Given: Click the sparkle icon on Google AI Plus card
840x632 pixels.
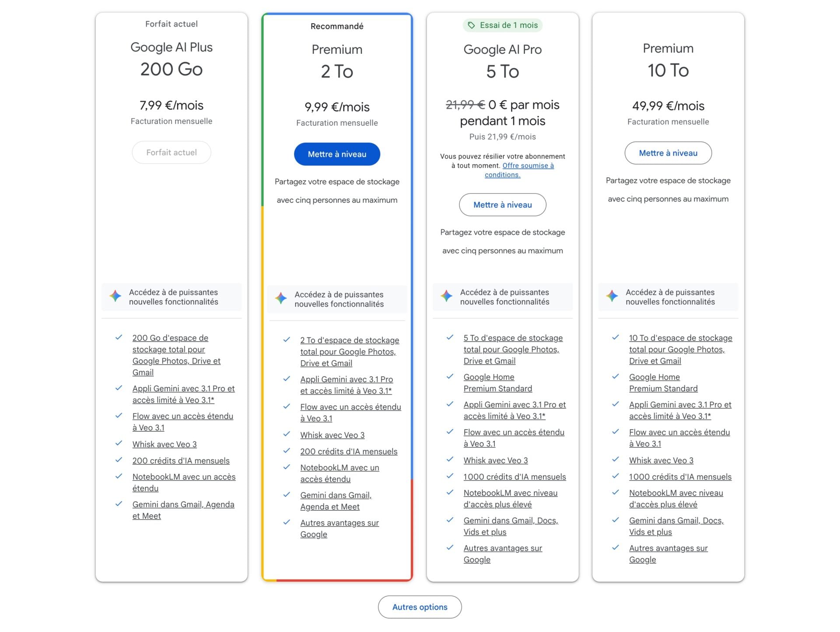Looking at the screenshot, I should (115, 296).
